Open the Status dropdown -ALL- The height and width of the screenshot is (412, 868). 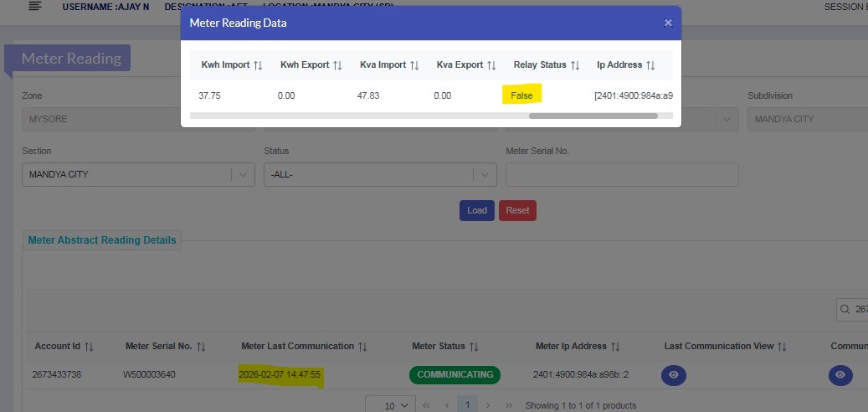point(380,174)
